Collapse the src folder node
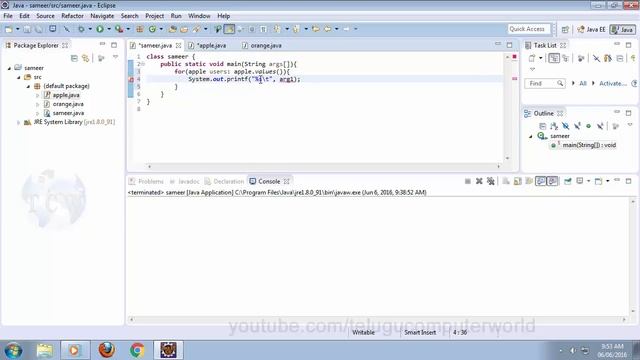The image size is (640, 360). [19, 77]
